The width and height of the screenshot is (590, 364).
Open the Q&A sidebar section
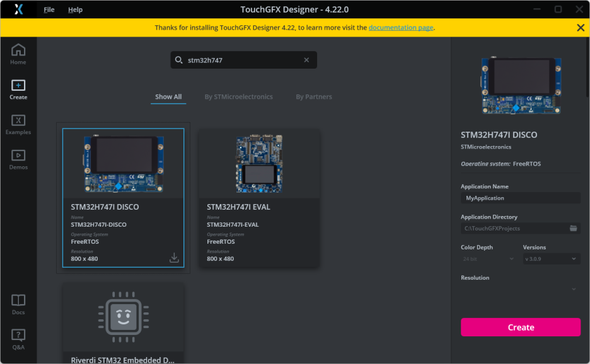tap(18, 339)
